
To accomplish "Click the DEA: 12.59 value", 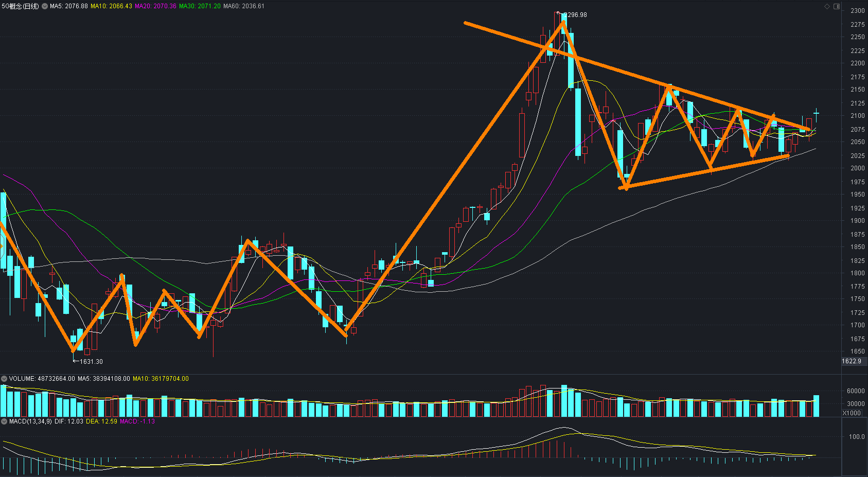I will click(x=101, y=421).
